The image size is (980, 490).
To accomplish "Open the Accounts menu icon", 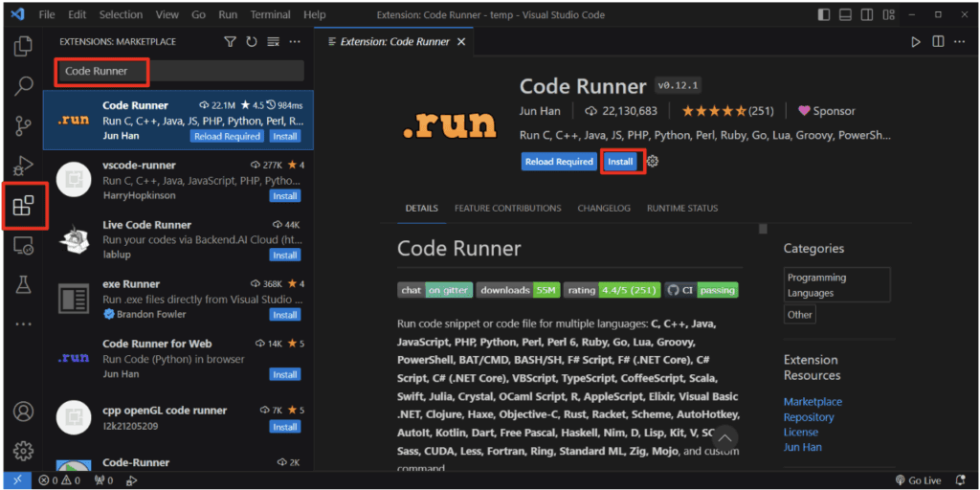I will (23, 412).
